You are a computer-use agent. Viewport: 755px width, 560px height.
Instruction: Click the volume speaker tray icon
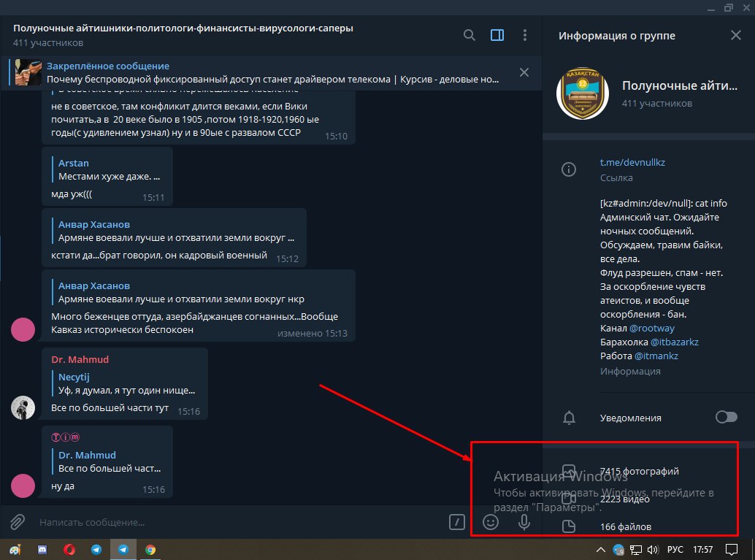[x=653, y=549]
